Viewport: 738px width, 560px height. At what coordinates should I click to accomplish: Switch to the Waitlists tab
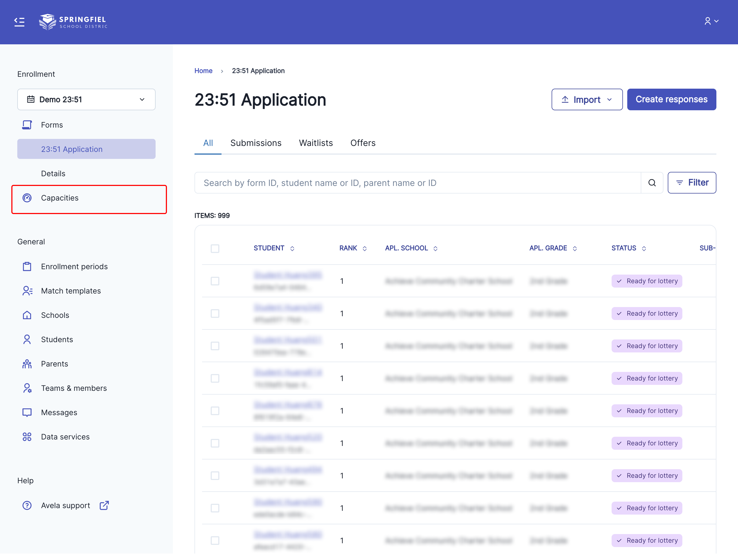pyautogui.click(x=316, y=143)
